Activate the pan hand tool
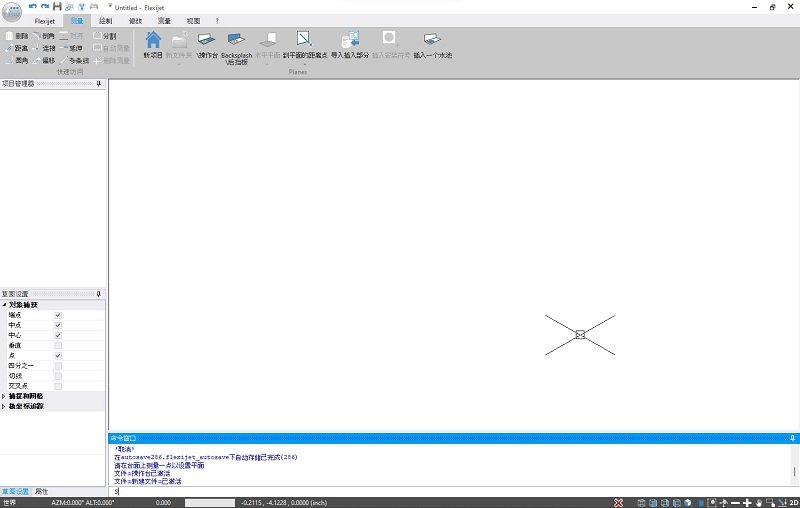 759,503
